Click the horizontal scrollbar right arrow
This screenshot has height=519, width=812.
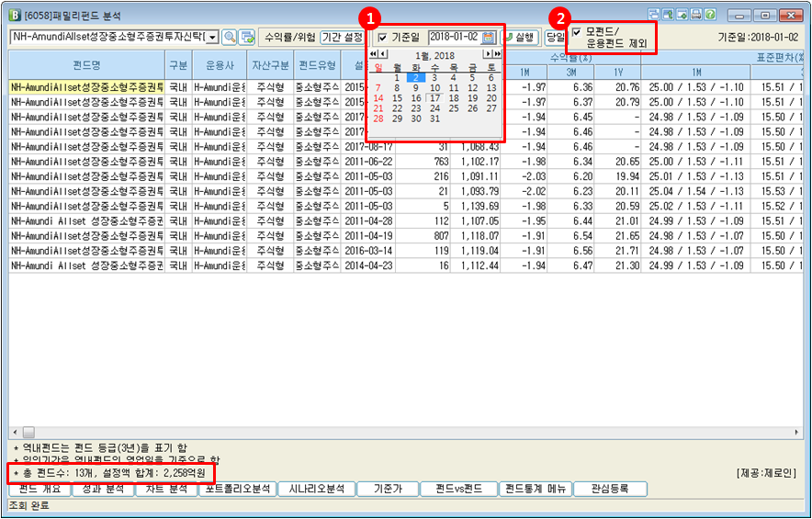[796, 432]
